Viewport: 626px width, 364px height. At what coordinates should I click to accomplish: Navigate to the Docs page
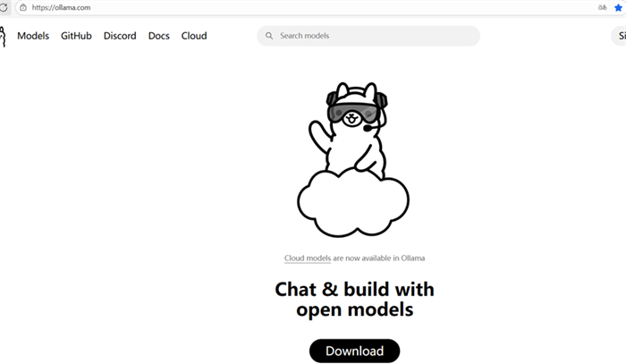(158, 36)
